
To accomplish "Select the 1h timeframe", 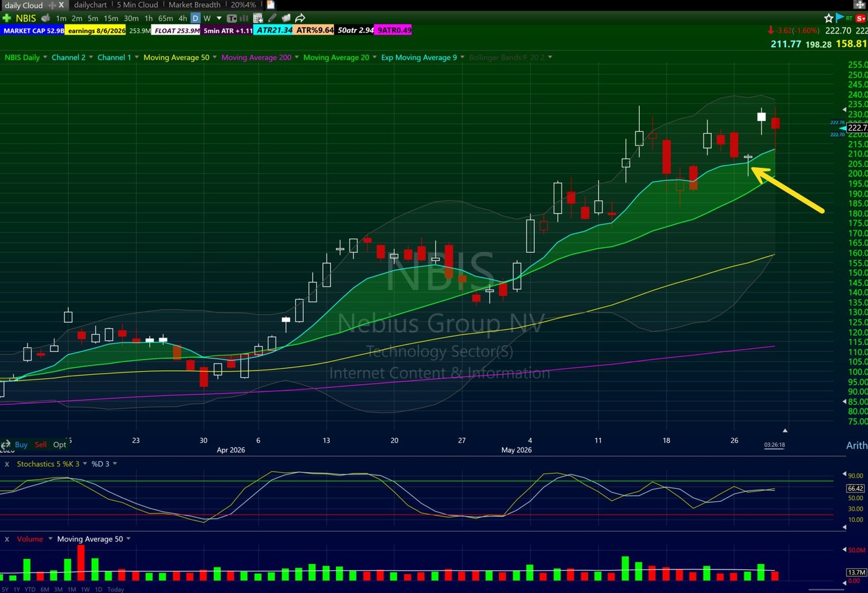I will point(149,19).
